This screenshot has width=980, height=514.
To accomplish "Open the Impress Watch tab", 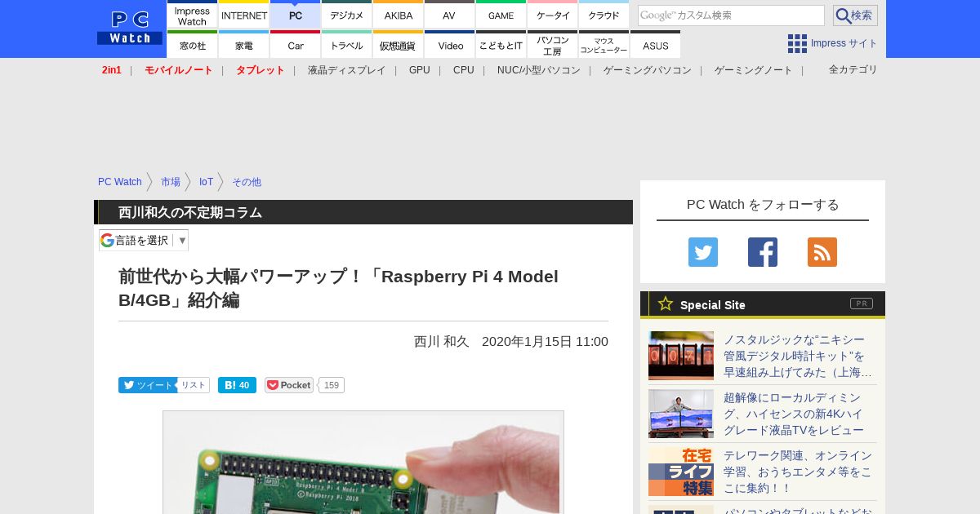I will click(x=193, y=14).
